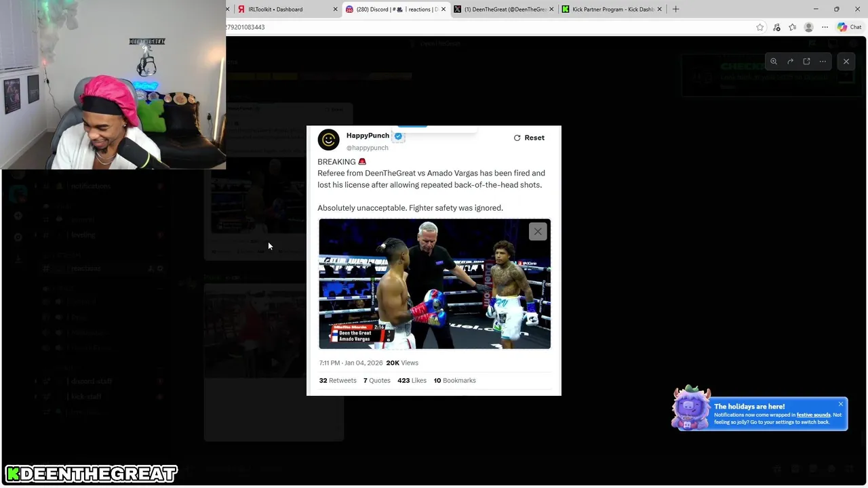Close the image viewer overlay
The width and height of the screenshot is (868, 488).
pyautogui.click(x=846, y=62)
